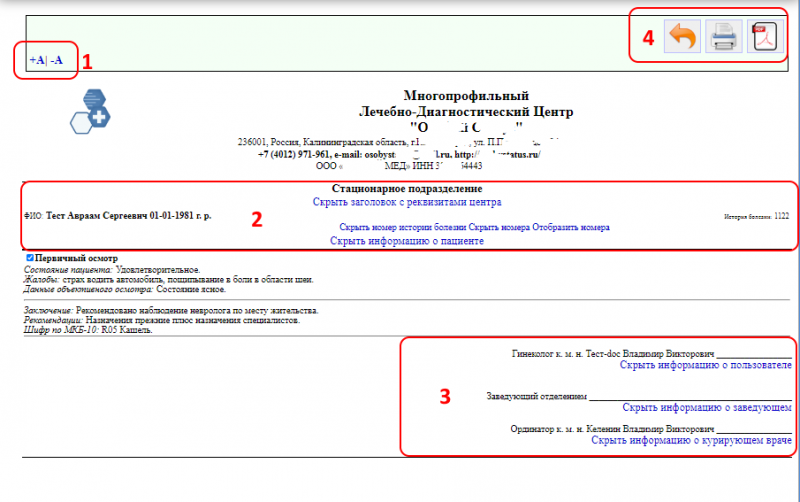Click the Стационарное подразделение heading

pos(407,188)
